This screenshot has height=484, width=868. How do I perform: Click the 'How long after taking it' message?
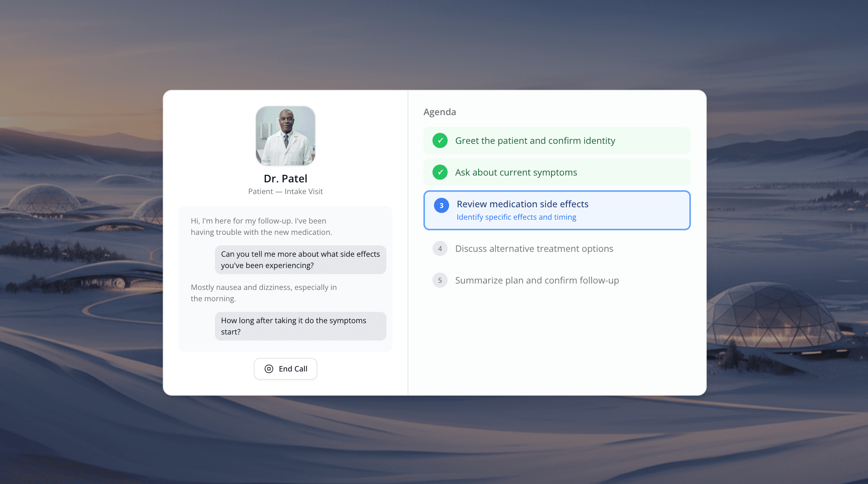tap(300, 326)
